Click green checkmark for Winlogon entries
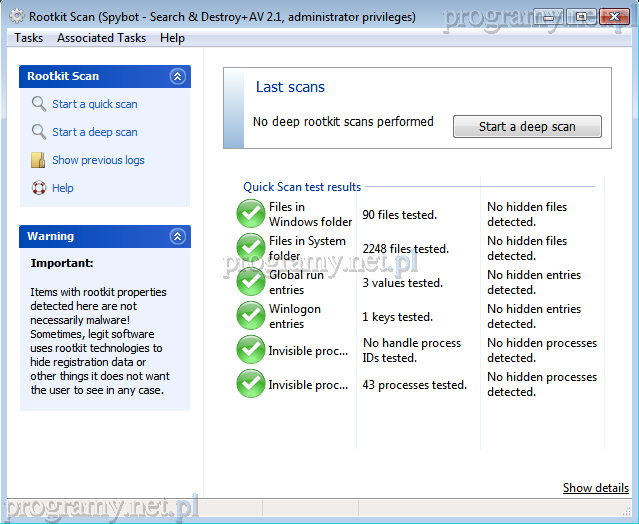Image resolution: width=639 pixels, height=524 pixels. 251,316
